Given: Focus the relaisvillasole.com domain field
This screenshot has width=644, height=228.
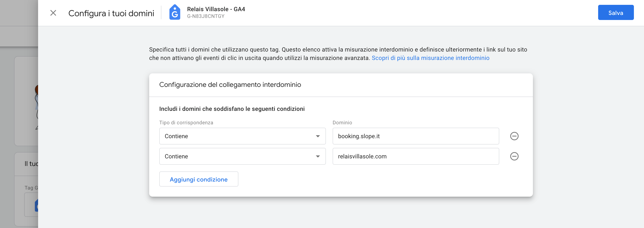Looking at the screenshot, I should (415, 156).
